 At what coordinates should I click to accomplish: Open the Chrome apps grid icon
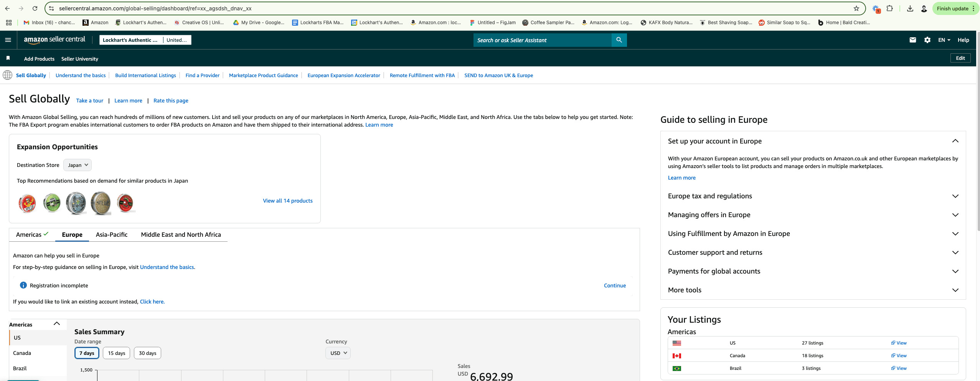point(9,23)
